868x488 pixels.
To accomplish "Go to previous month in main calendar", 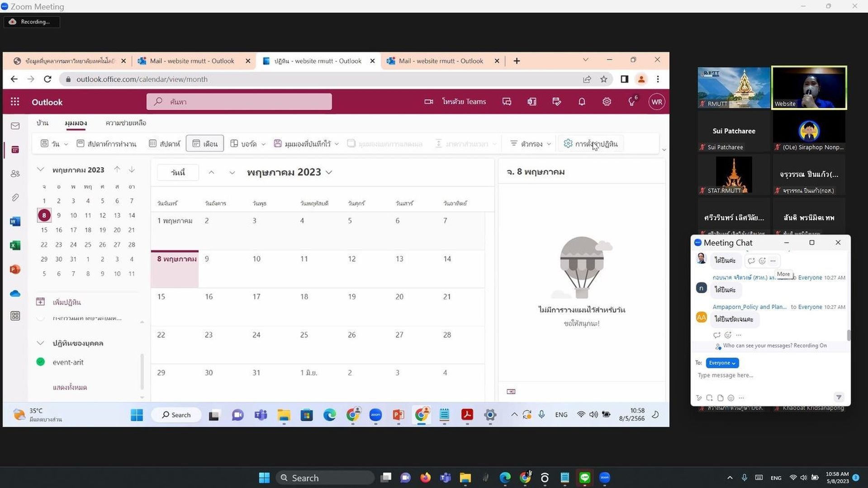I will (211, 172).
